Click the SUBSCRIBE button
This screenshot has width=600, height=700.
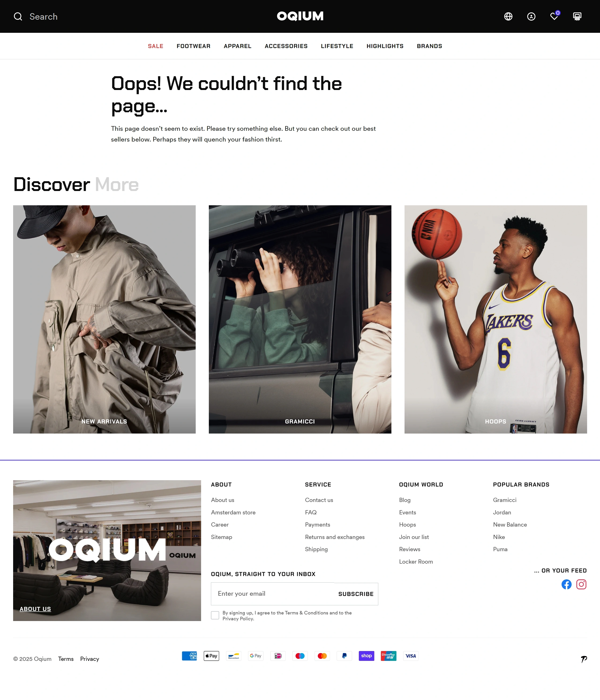(x=356, y=594)
